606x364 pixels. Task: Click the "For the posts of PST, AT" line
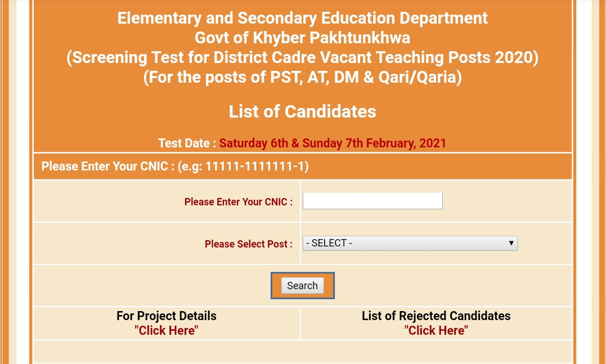(x=302, y=77)
